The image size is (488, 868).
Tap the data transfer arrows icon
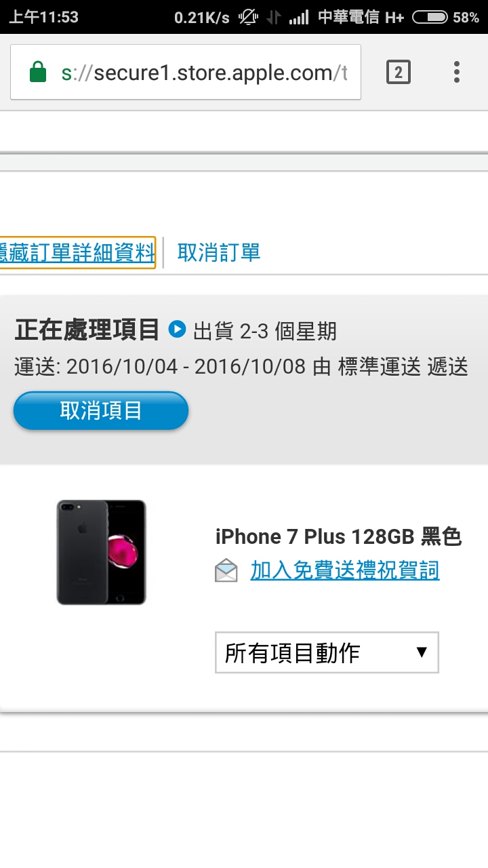click(x=274, y=17)
